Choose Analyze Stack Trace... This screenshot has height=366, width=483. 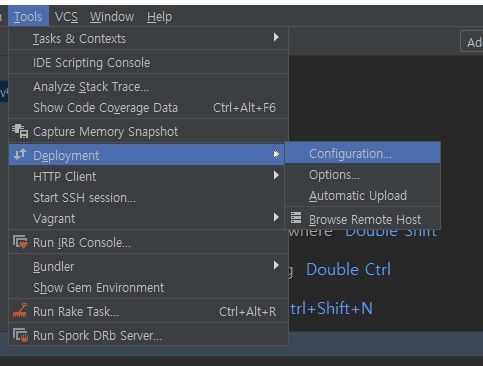(x=148, y=87)
